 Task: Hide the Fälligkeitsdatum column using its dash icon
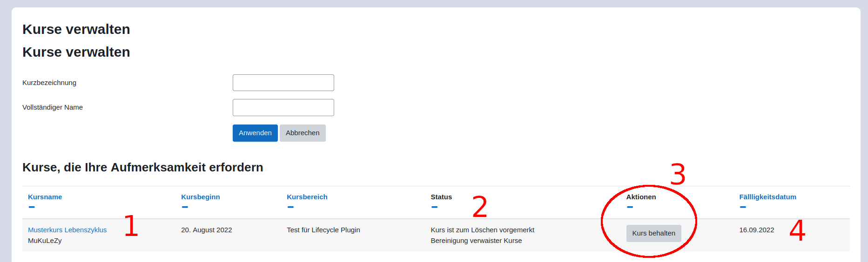[x=743, y=207]
